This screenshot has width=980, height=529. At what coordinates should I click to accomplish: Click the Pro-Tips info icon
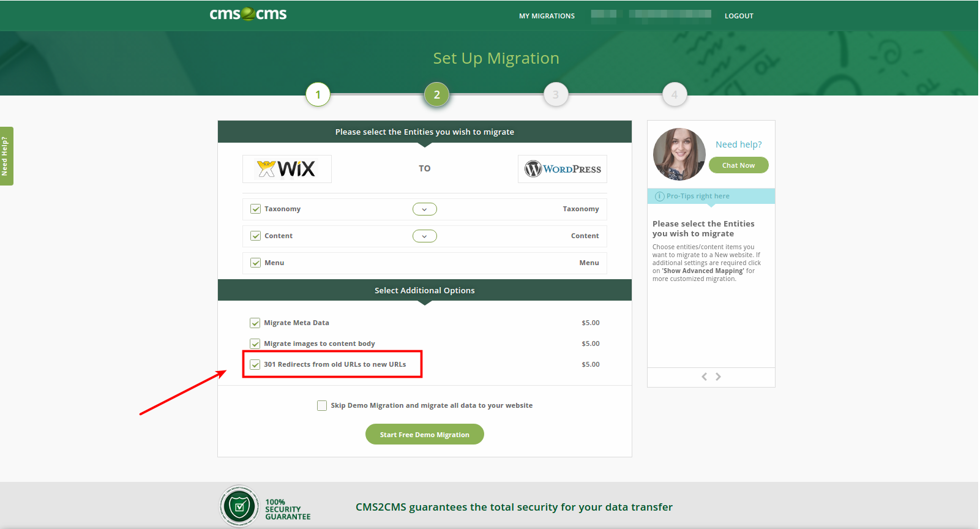660,197
